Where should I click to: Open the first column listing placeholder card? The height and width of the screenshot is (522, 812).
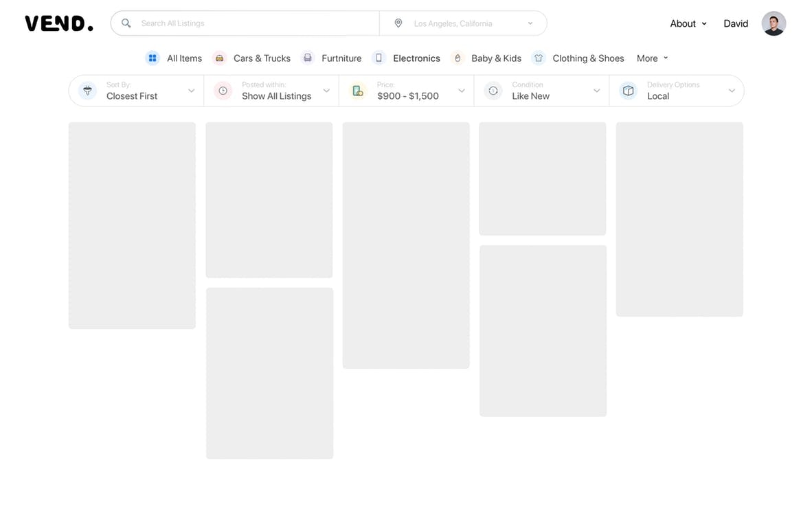point(132,225)
